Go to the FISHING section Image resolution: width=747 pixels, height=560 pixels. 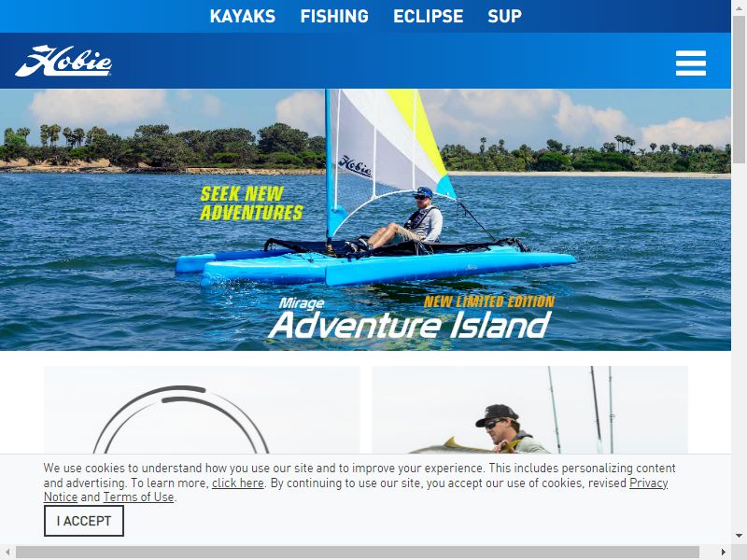point(334,16)
